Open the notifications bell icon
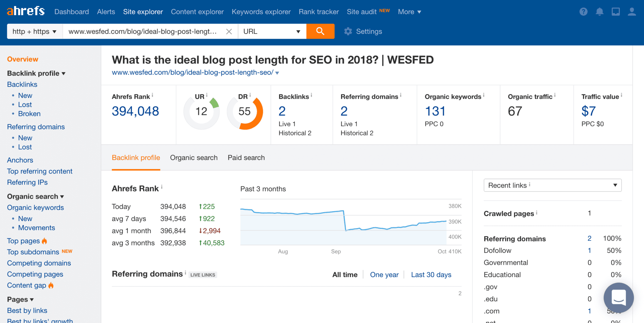 [599, 12]
